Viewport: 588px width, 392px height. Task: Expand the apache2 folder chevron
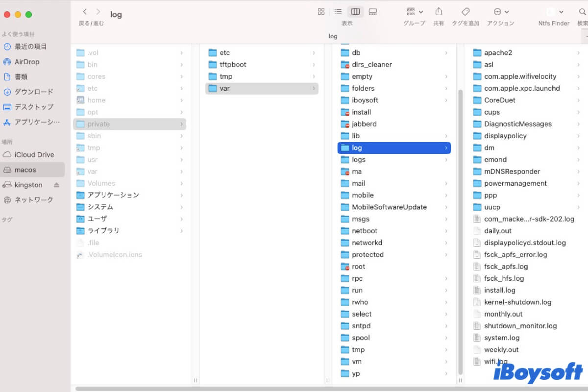tap(578, 52)
